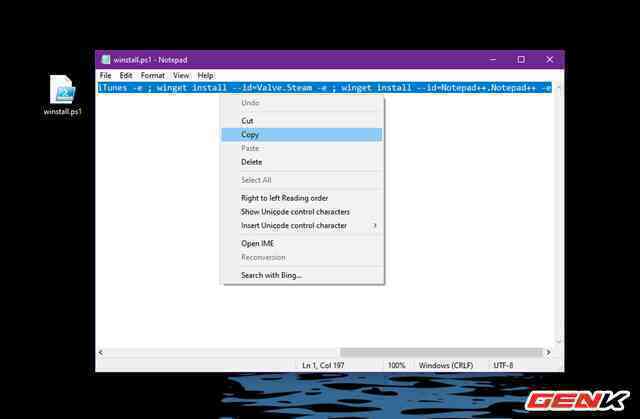Expand Insert Unicode control character submenu

pos(302,226)
